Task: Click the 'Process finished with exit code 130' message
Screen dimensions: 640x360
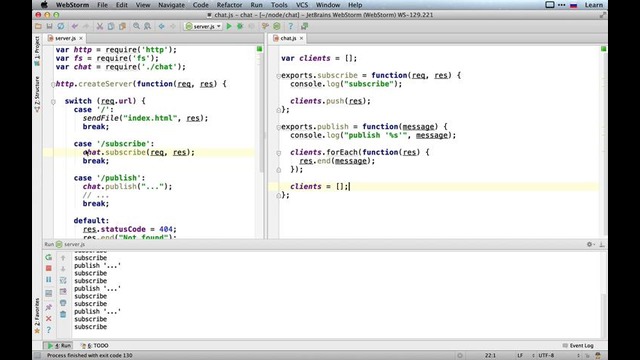Action: click(89, 356)
